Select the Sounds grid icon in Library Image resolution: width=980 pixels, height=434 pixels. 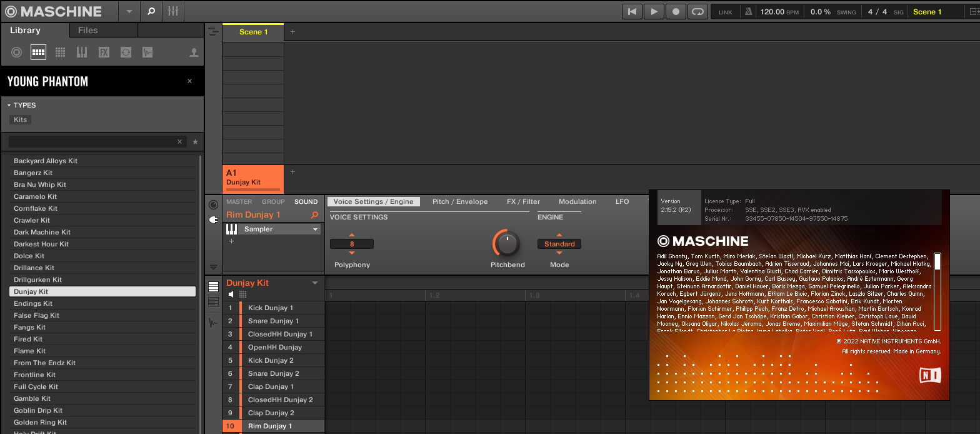pyautogui.click(x=61, y=53)
